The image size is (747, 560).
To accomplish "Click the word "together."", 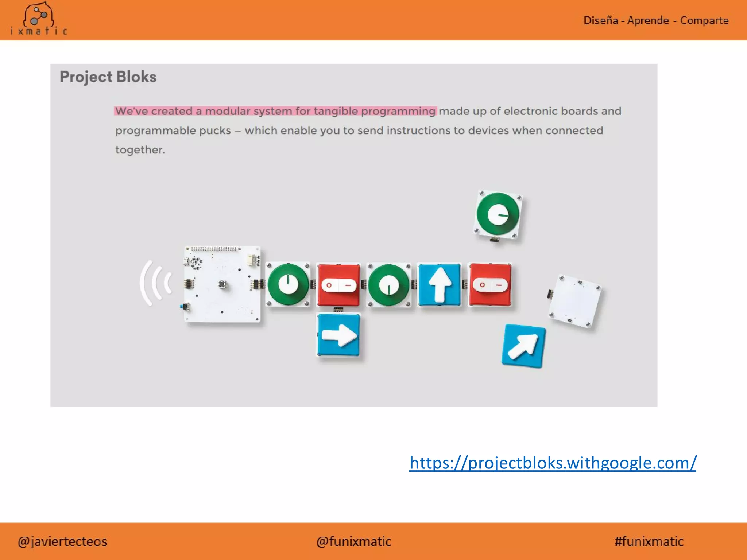I will pos(140,150).
